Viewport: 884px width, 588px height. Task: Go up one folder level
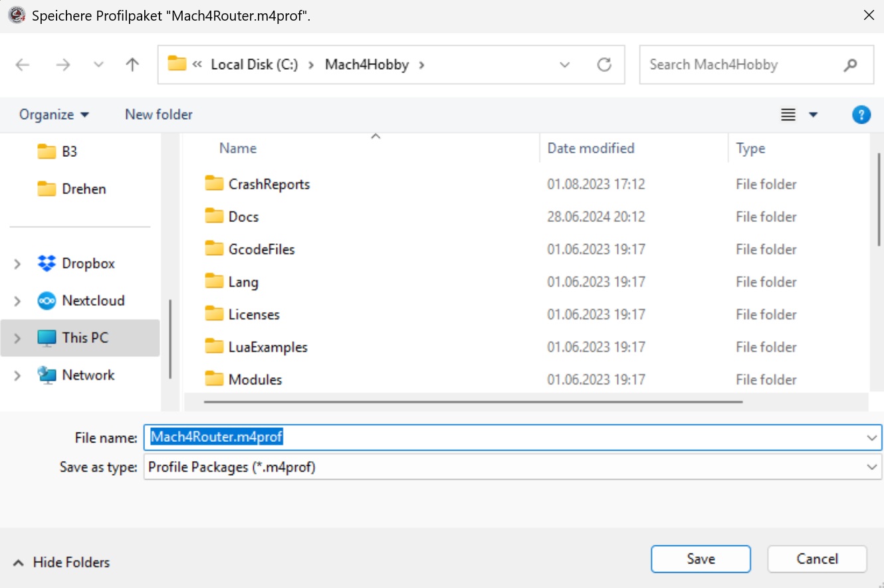[x=133, y=64]
